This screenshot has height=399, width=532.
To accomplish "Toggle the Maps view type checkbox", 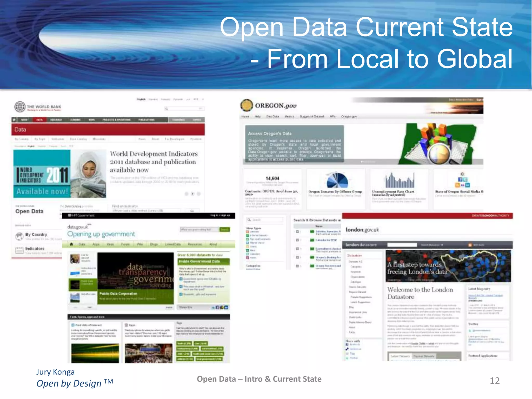I will 248,250.
